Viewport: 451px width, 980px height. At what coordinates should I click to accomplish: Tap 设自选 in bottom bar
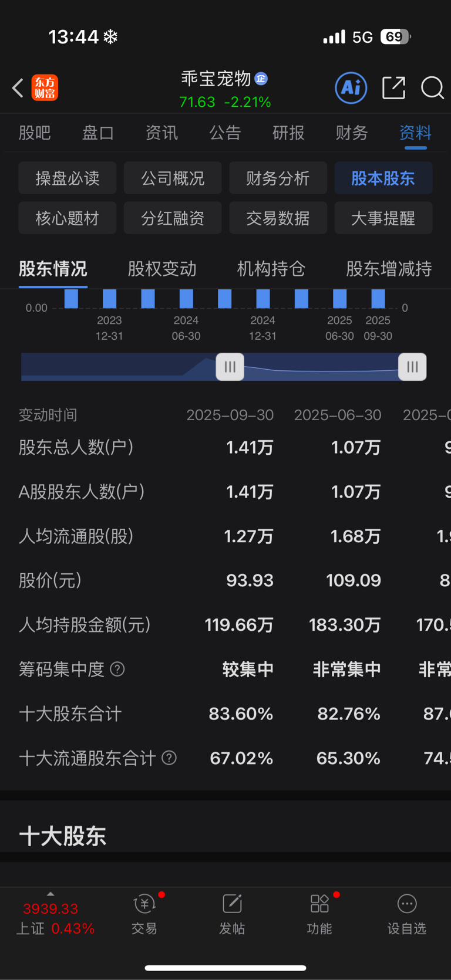(406, 914)
